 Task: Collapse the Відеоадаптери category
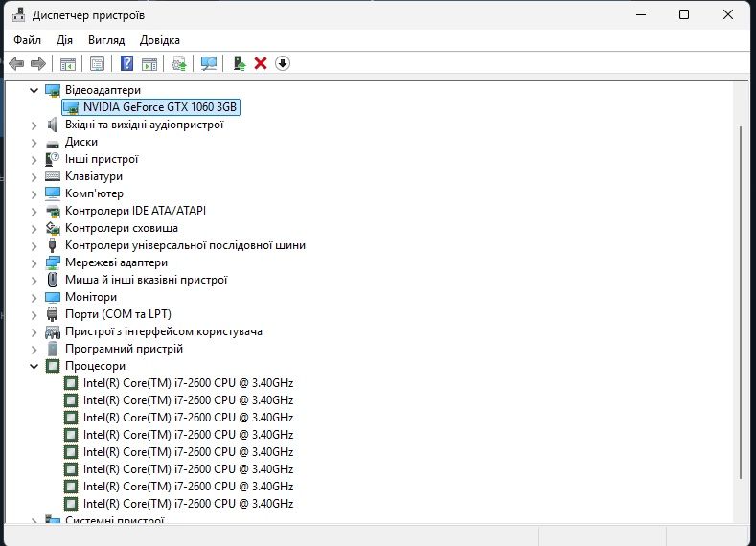tap(34, 90)
